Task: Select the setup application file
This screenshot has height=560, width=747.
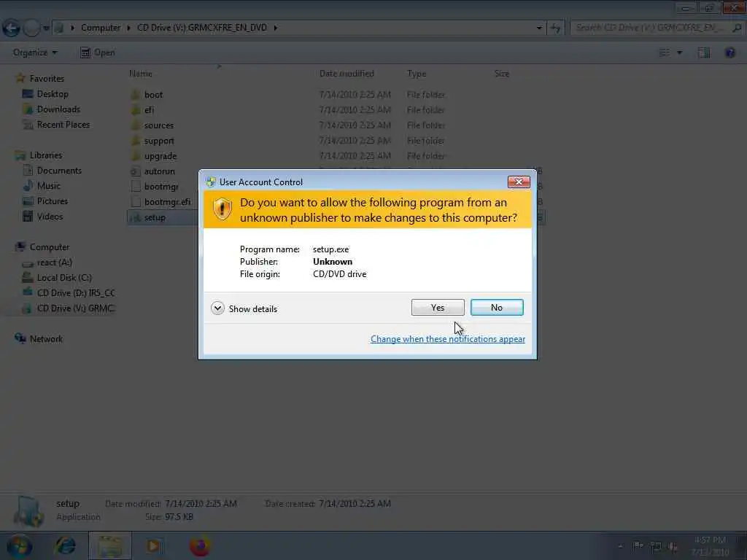Action: [x=155, y=217]
